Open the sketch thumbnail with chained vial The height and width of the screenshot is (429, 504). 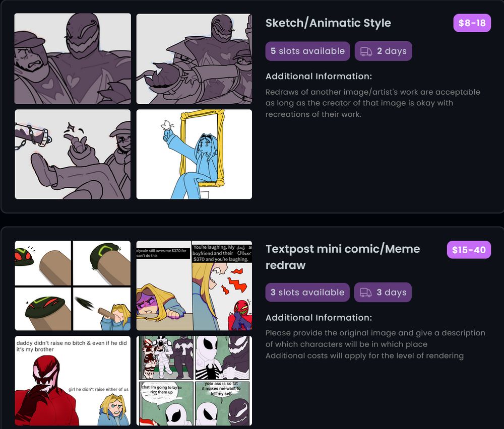73,154
